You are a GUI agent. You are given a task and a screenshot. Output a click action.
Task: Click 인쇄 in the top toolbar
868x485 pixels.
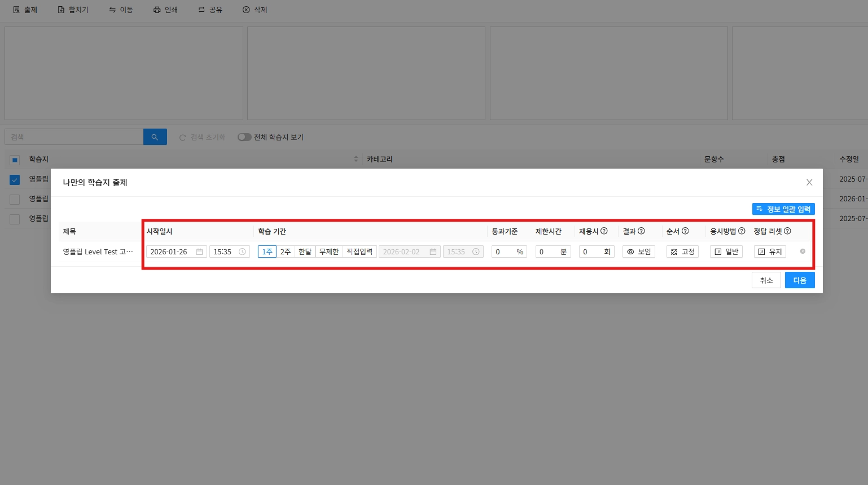pyautogui.click(x=165, y=10)
